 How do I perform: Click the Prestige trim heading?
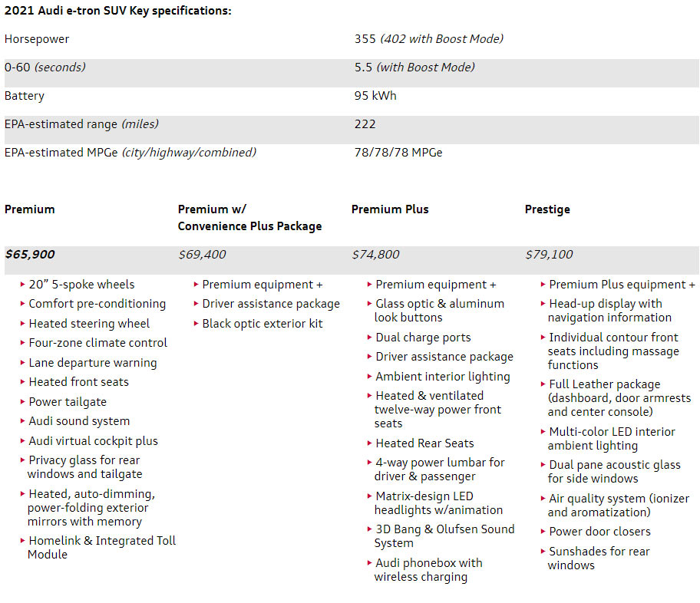(x=547, y=209)
